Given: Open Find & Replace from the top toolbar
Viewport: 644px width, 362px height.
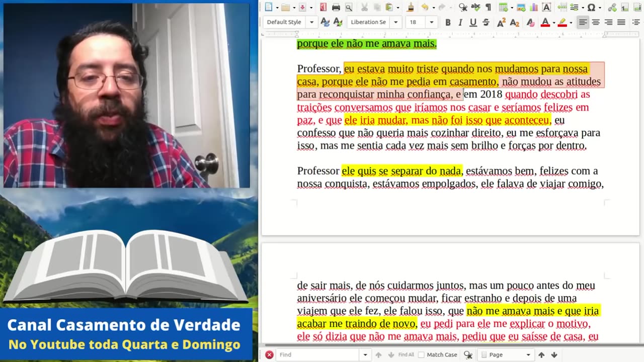Looking at the screenshot, I should click(463, 7).
